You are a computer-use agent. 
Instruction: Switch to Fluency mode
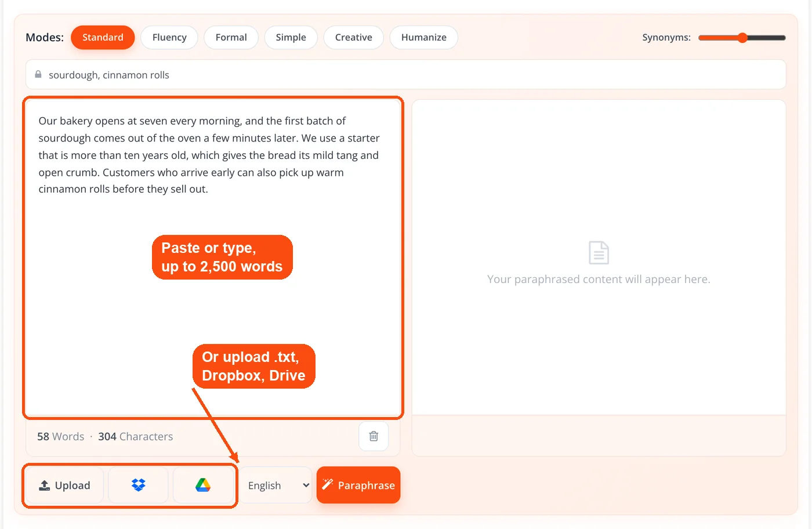(169, 37)
